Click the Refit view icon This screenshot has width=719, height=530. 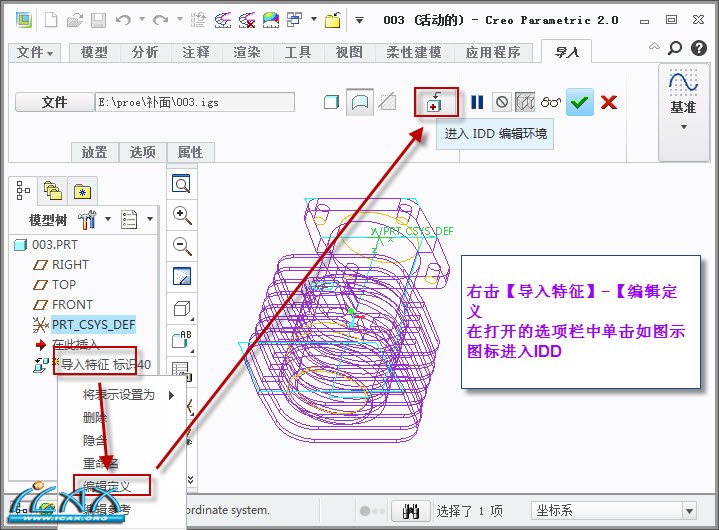pos(182,184)
